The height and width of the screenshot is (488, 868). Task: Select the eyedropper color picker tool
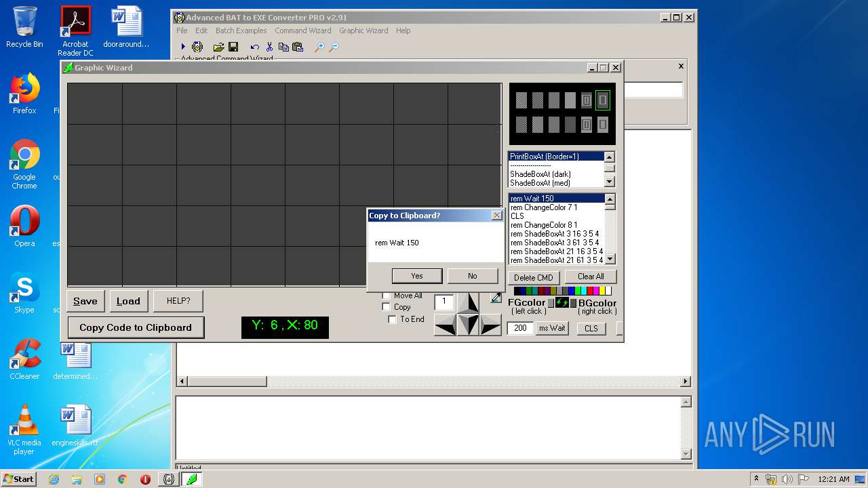pos(496,298)
